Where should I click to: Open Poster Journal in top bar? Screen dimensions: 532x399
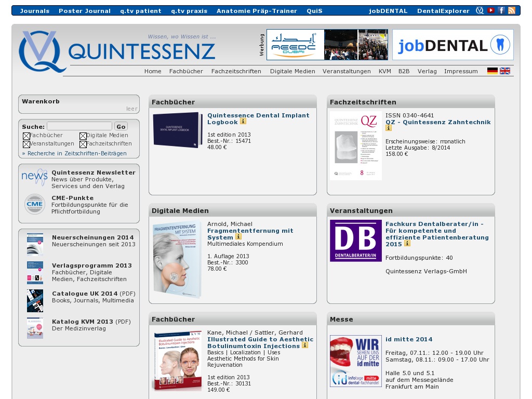(85, 11)
